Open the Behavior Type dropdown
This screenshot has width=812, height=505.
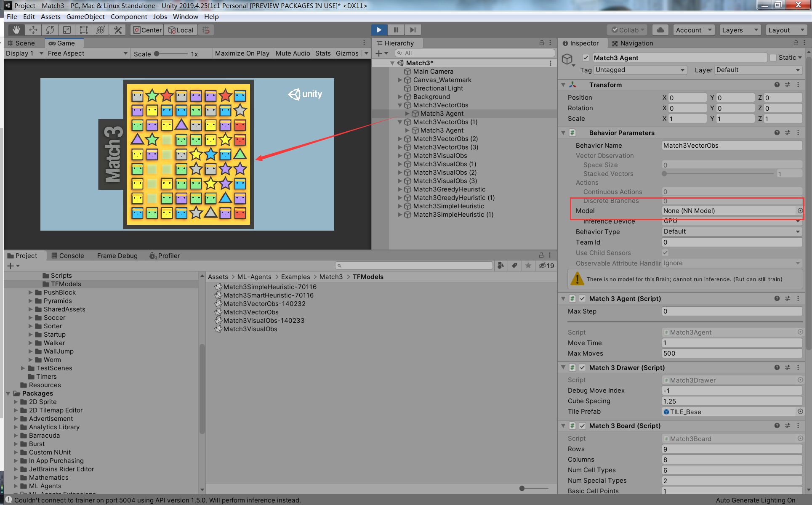[732, 231]
